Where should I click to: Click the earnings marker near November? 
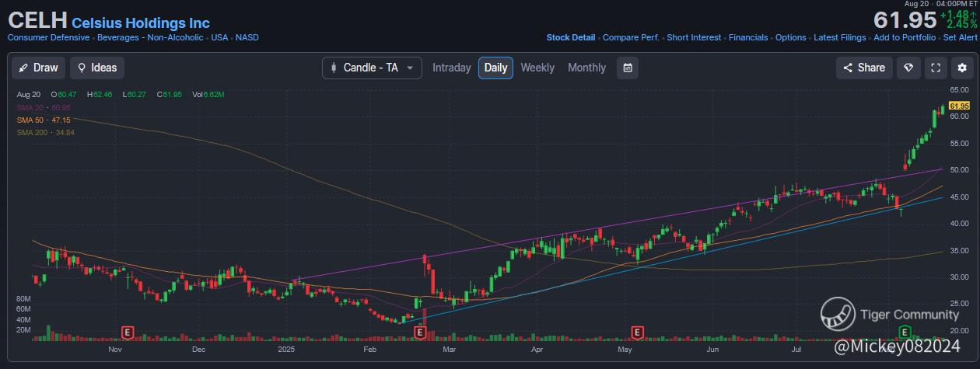click(x=127, y=332)
